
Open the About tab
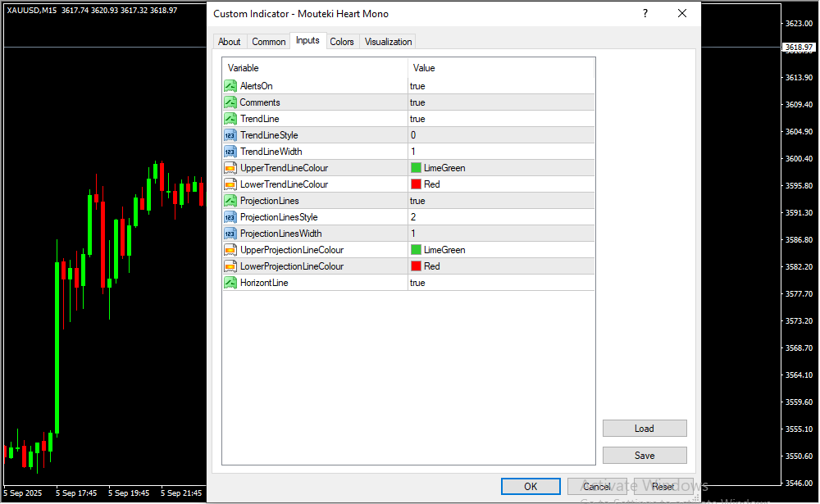tap(230, 42)
